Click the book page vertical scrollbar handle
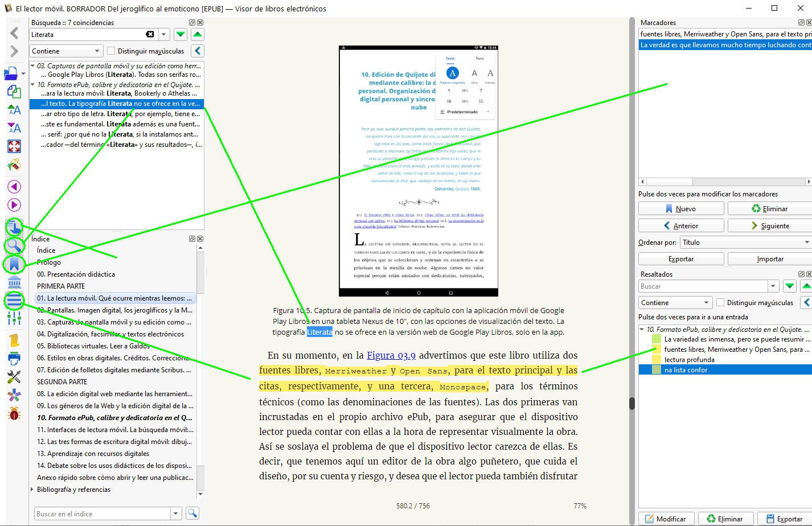Image resolution: width=812 pixels, height=526 pixels. point(631,403)
